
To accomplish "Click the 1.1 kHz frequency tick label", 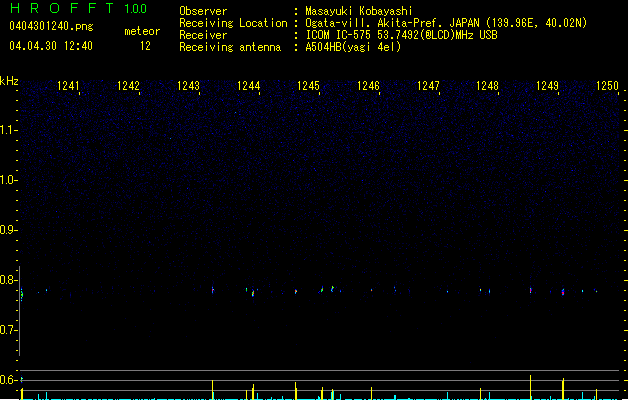I will tap(8, 130).
